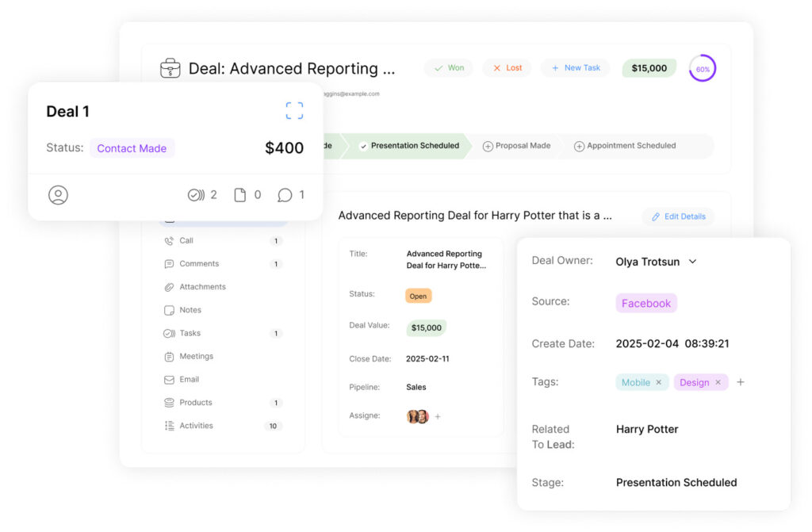Screen dimensions: 812x532
Task: Mark the deal as Lost
Action: (x=507, y=68)
